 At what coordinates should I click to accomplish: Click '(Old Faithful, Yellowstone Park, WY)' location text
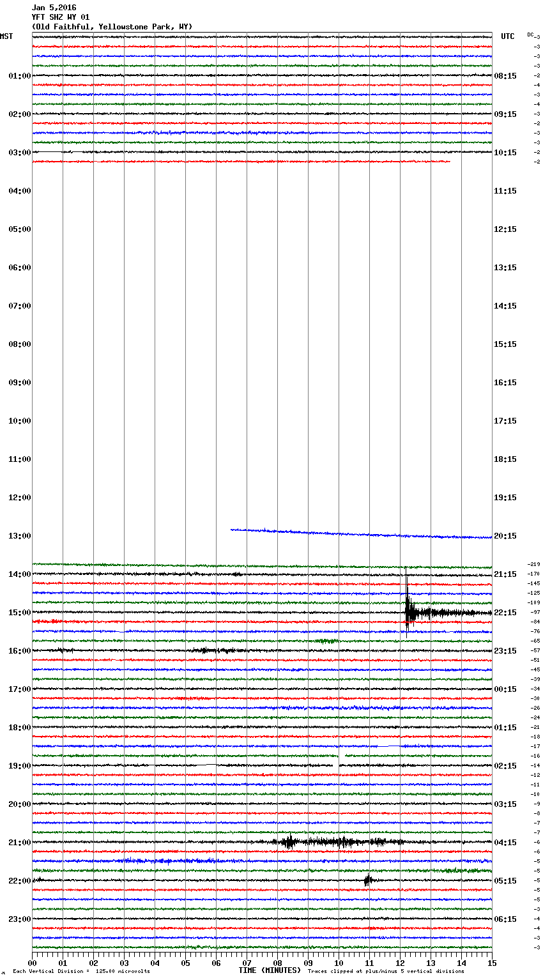112,27
